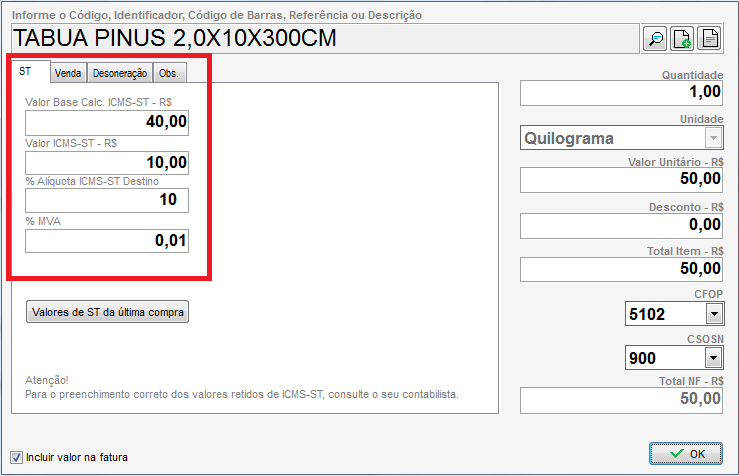Expand the CFOP 5102 dropdown
The height and width of the screenshot is (476, 739).
[712, 314]
